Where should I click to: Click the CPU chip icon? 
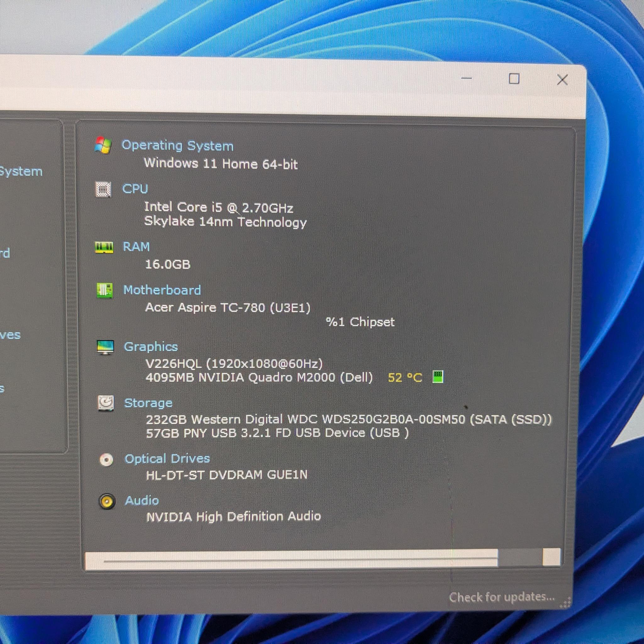[103, 189]
